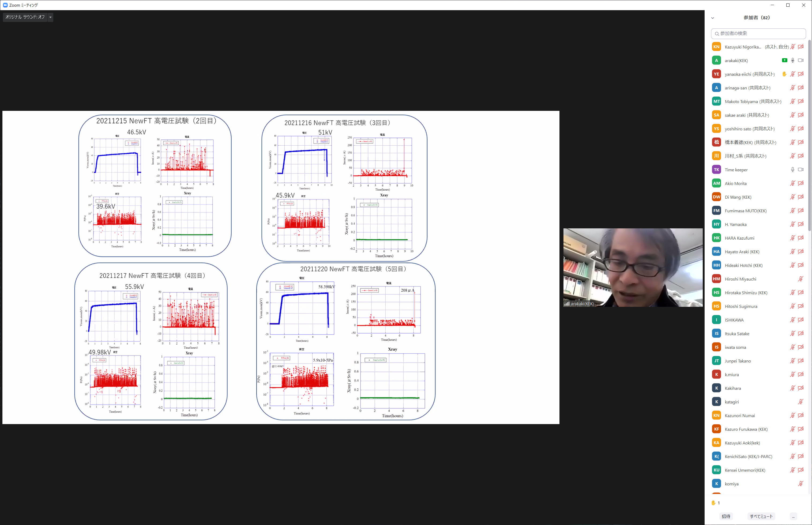Select participant KenichiSato (KEK/J-PARC)
This screenshot has width=812, height=525.
[x=758, y=456]
